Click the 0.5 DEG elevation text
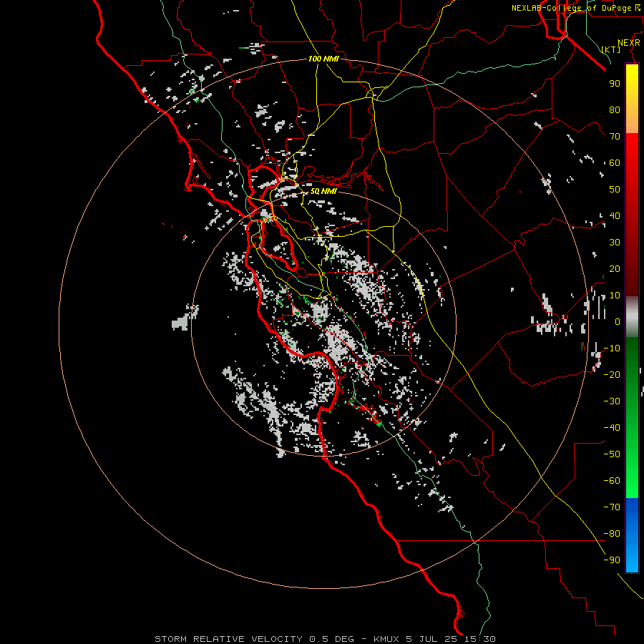Image resolution: width=644 pixels, height=644 pixels. pyautogui.click(x=331, y=639)
